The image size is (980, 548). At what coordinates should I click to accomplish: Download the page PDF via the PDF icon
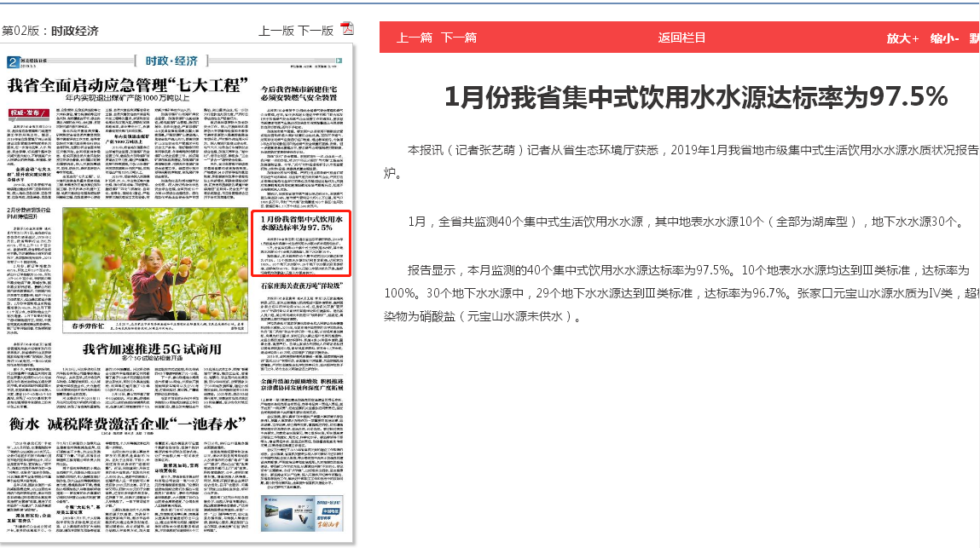[347, 29]
